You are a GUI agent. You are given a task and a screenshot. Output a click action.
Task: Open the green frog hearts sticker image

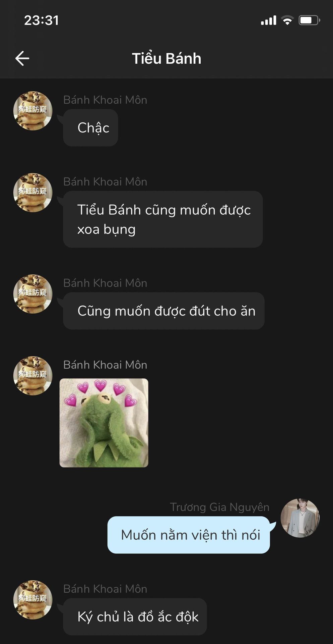[104, 423]
